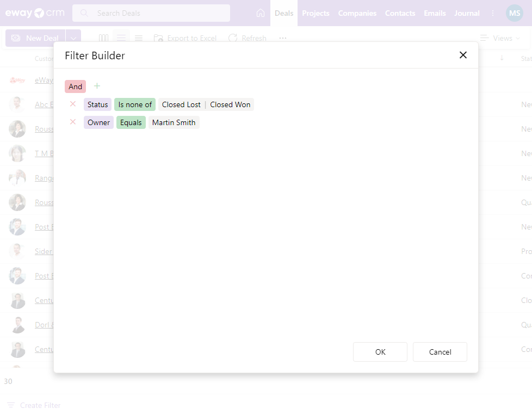
Task: Remove the Owner filter condition
Action: 72,122
